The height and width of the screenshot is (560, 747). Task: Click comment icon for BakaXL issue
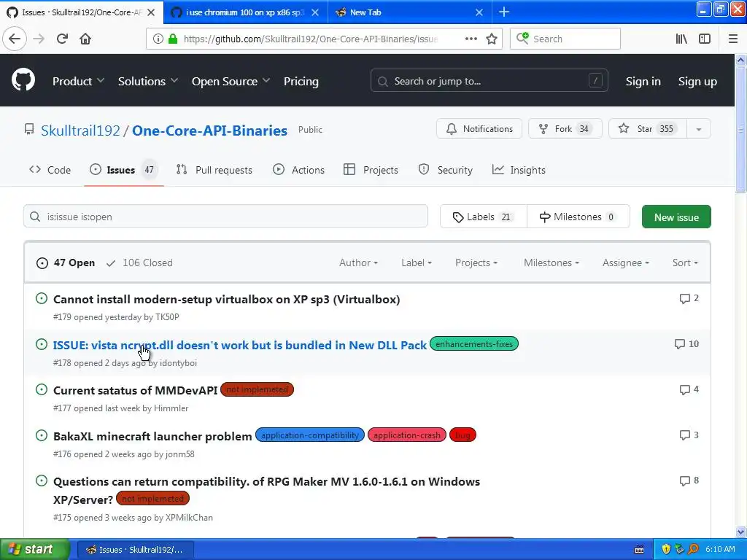(x=684, y=435)
